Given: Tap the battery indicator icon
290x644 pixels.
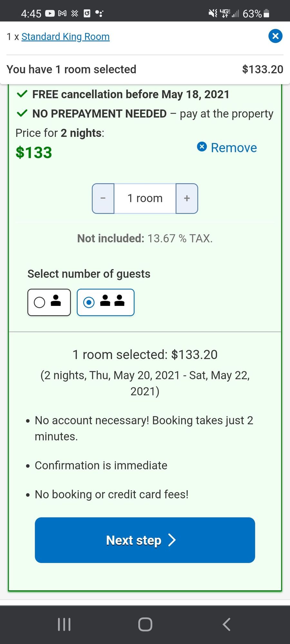Looking at the screenshot, I should (266, 14).
